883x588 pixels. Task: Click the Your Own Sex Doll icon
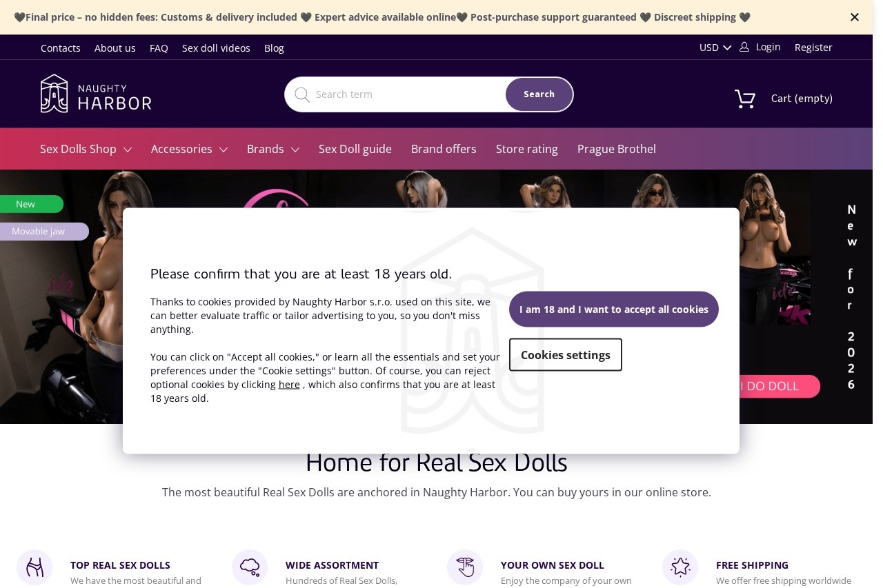pos(465,567)
